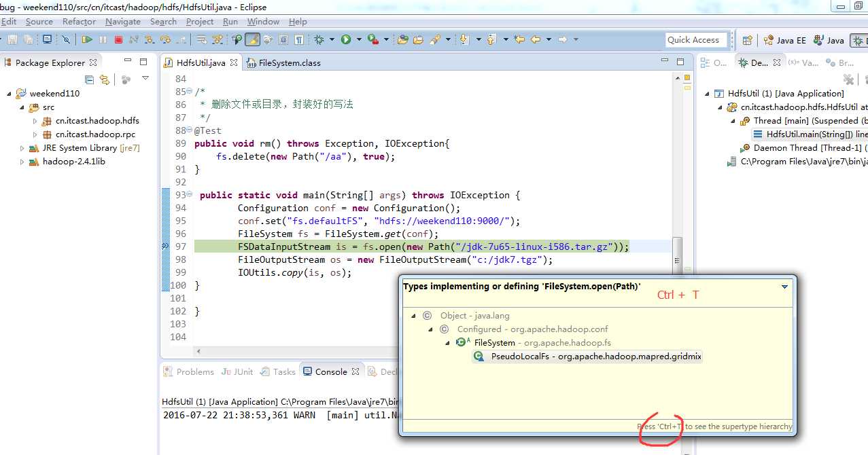Viewport: 868px width, 455px height.
Task: Click the Open Type toolbar icon
Action: tap(402, 39)
